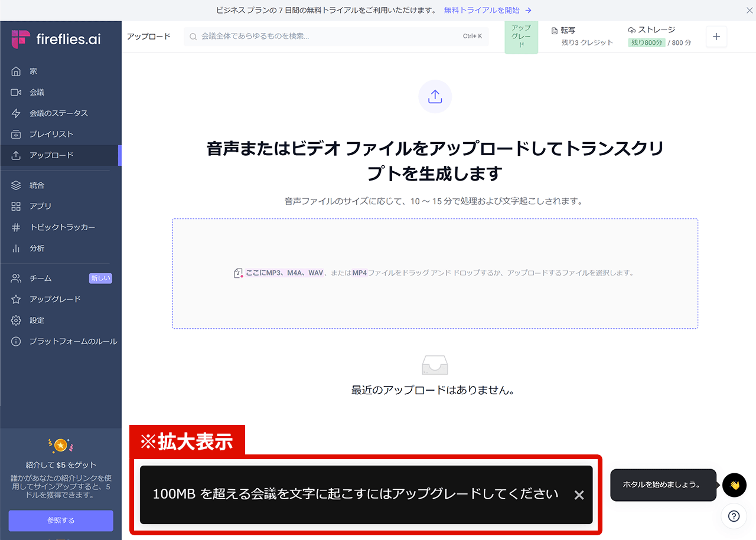Click the sidebar upload arrow icon
756x540 pixels.
tap(16, 155)
